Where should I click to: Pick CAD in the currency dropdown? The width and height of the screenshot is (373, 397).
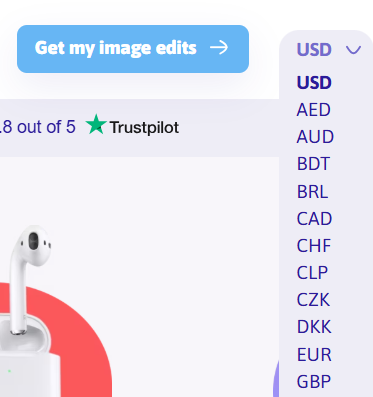pyautogui.click(x=314, y=219)
